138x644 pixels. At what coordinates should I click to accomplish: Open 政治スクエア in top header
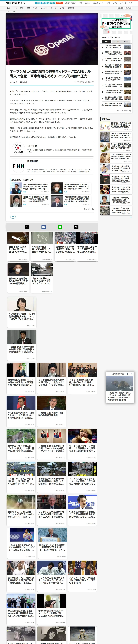point(70,3)
